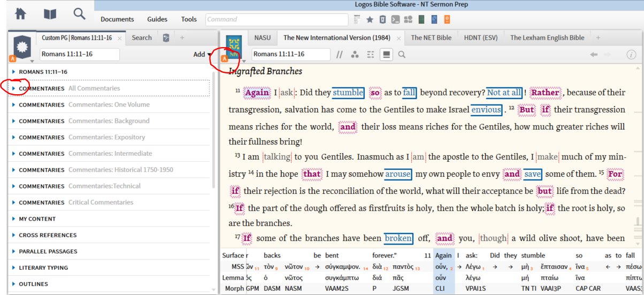
Task: Click the Command input box
Action: (277, 20)
